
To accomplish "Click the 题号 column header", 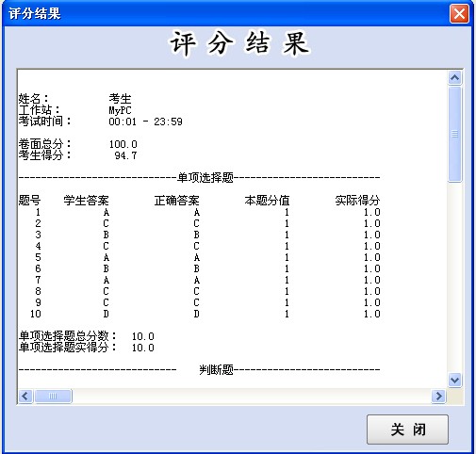I will [x=29, y=201].
